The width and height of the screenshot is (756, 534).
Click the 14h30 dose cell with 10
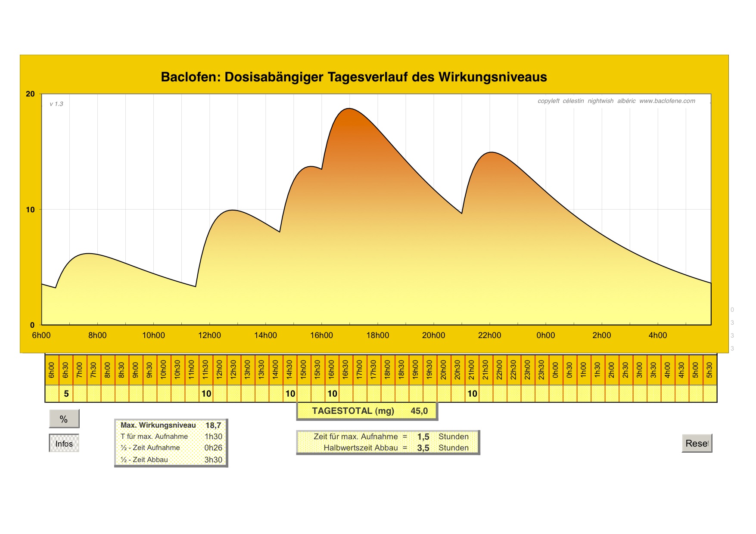[290, 394]
